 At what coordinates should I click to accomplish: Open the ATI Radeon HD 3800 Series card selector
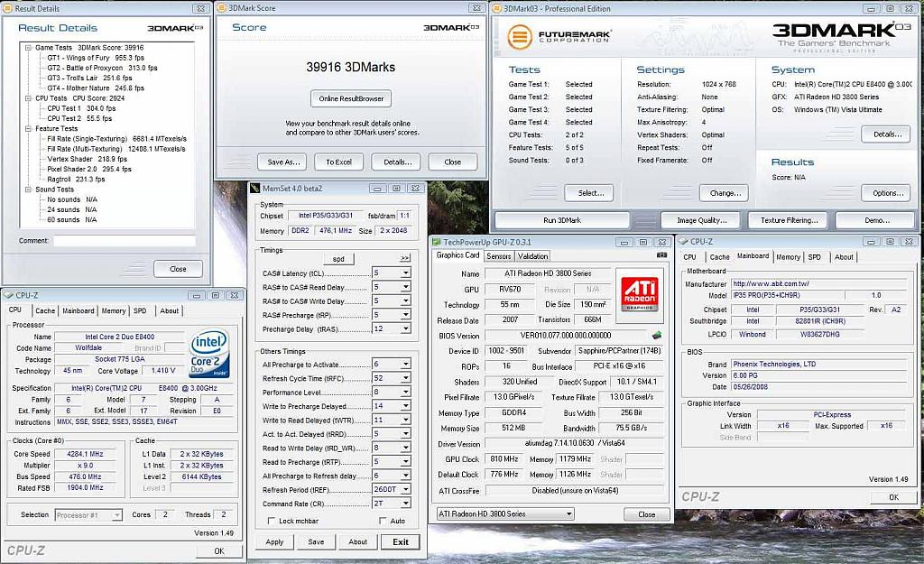[505, 513]
